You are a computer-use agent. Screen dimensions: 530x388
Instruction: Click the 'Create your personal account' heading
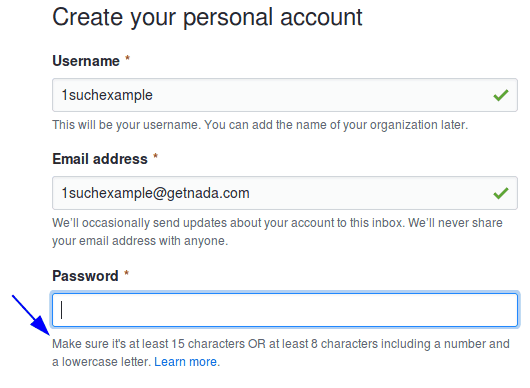pyautogui.click(x=207, y=18)
